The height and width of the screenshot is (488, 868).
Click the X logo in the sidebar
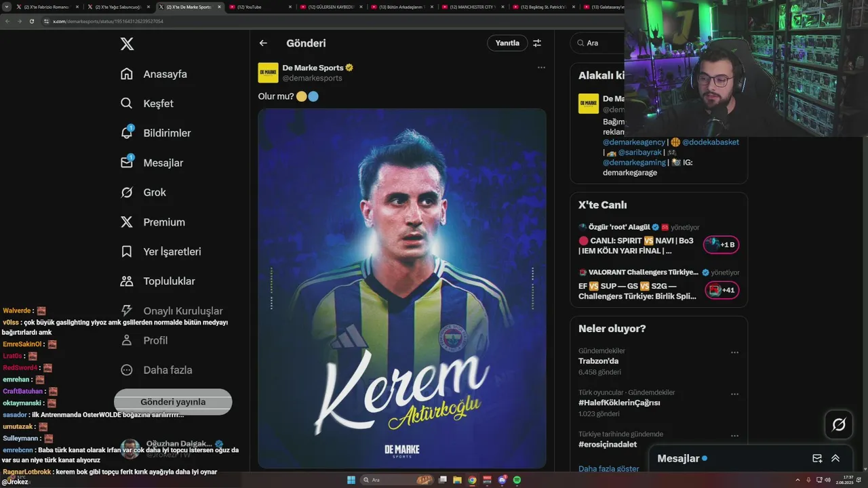point(127,44)
